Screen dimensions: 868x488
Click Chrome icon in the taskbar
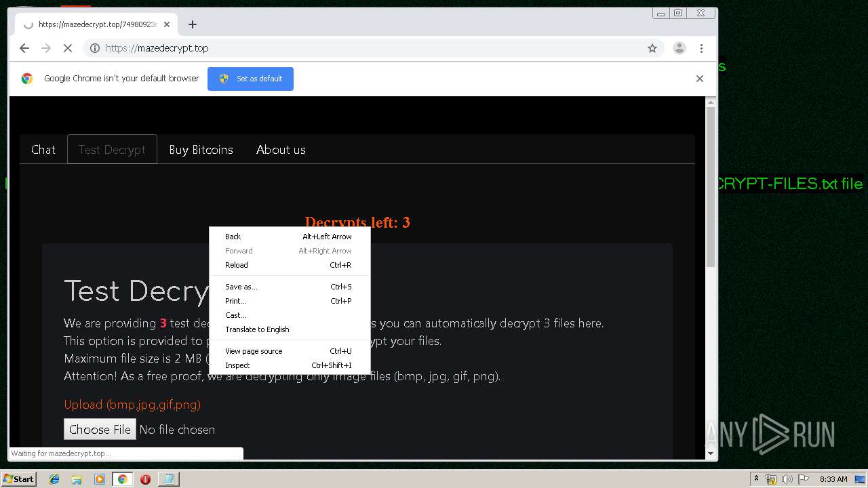[x=122, y=479]
